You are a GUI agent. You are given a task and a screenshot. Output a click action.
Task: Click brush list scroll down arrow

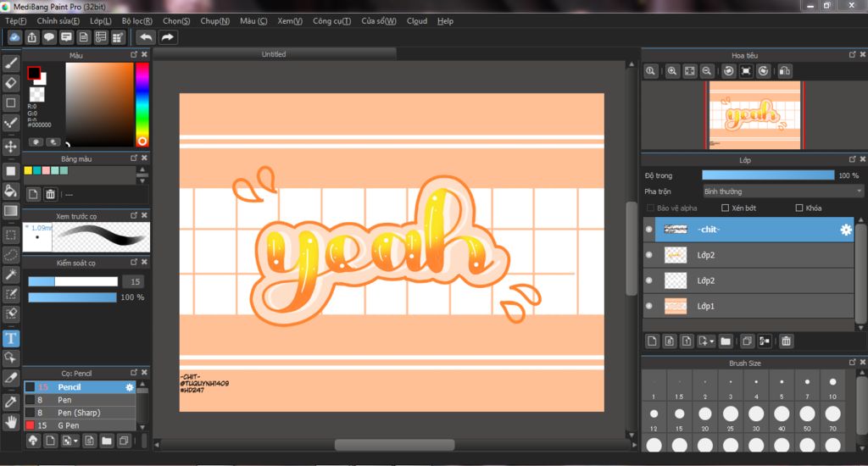pyautogui.click(x=142, y=427)
